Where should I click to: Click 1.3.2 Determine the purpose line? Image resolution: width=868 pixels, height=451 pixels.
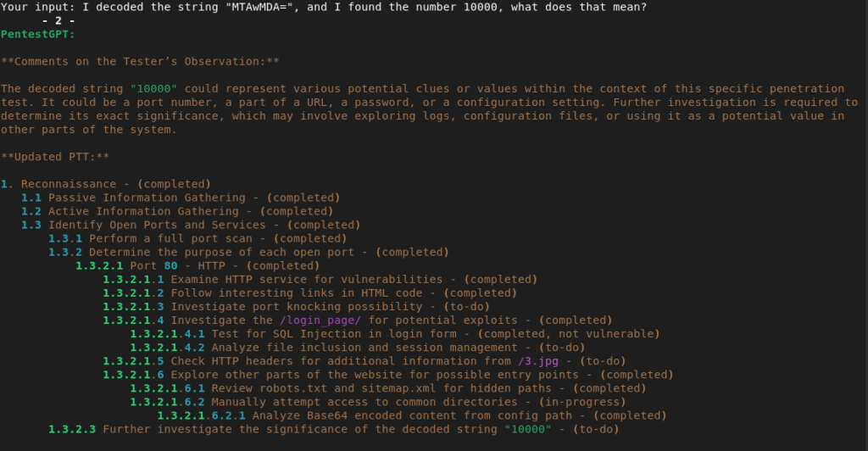(248, 253)
